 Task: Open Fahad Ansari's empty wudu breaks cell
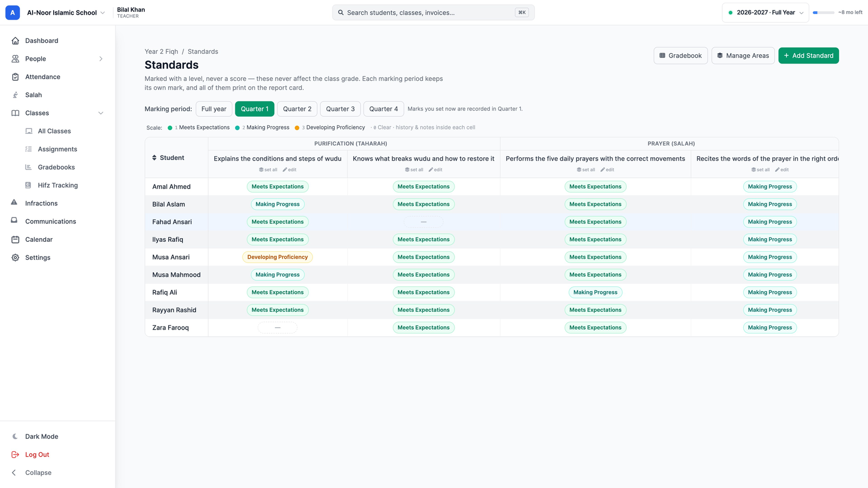pyautogui.click(x=424, y=222)
